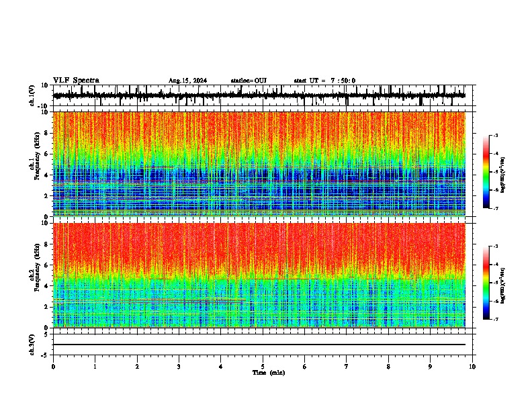Click the ch.1 voltage waveform trace
532x411 pixels.
pos(259,95)
